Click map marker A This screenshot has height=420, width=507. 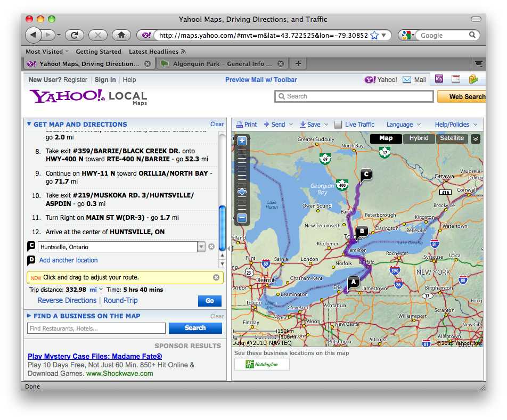click(353, 283)
